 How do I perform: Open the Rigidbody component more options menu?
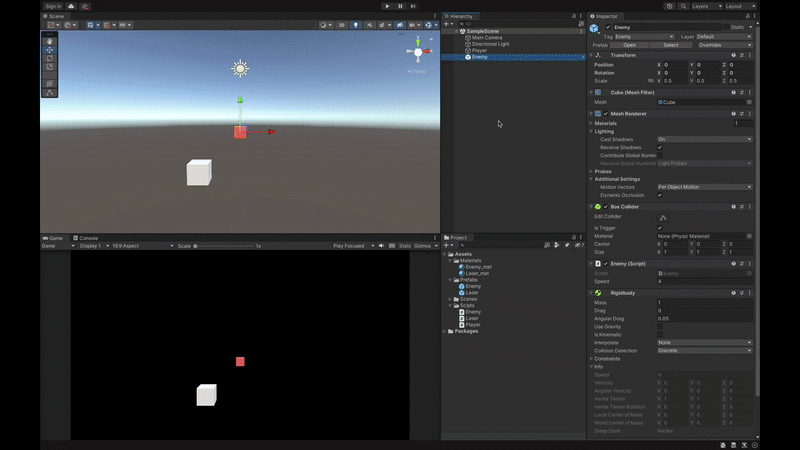tap(750, 293)
